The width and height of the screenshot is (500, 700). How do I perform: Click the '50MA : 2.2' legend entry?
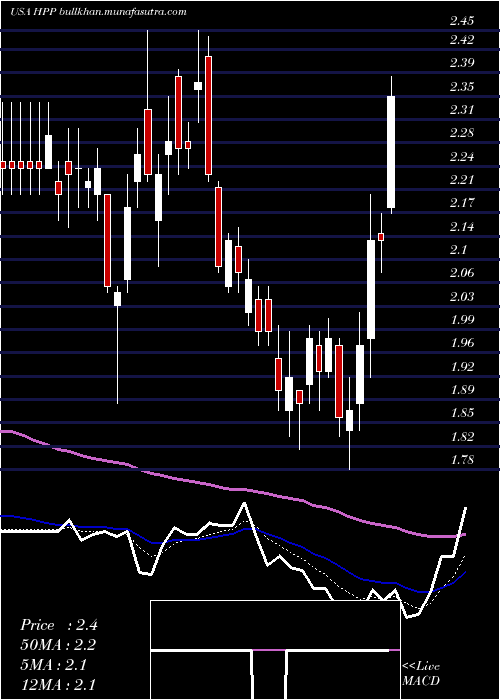tap(58, 645)
